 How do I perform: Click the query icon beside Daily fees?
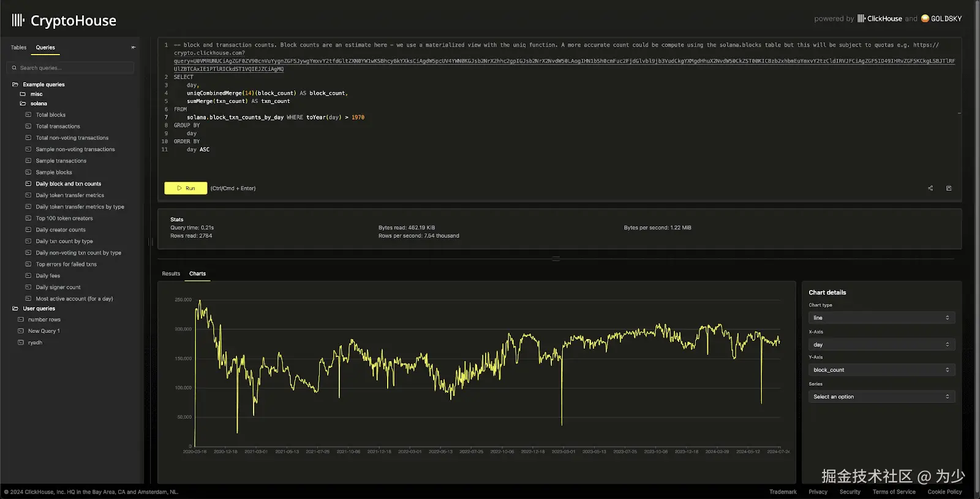point(28,276)
